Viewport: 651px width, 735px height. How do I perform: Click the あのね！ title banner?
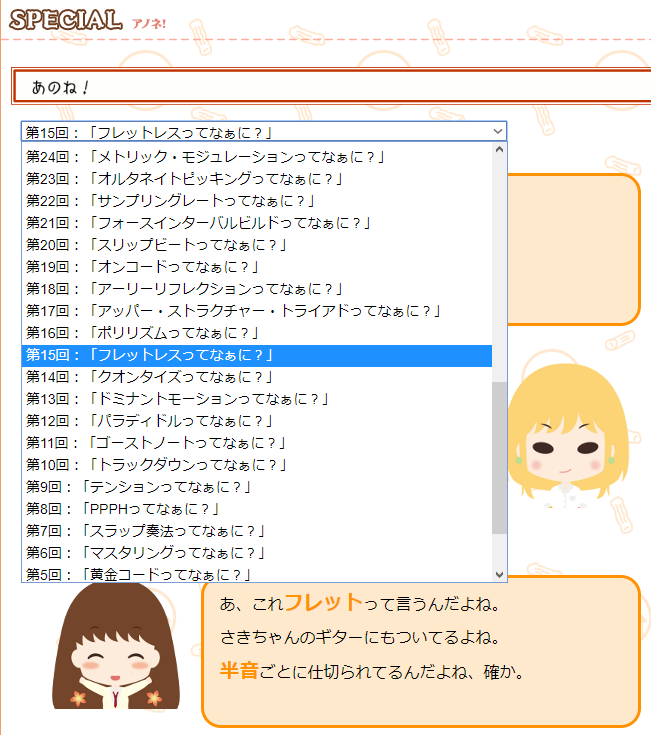[332, 86]
